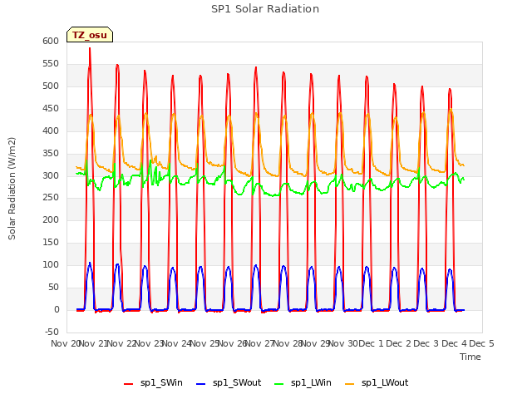Click the 150 y-axis tick label

[51, 242]
